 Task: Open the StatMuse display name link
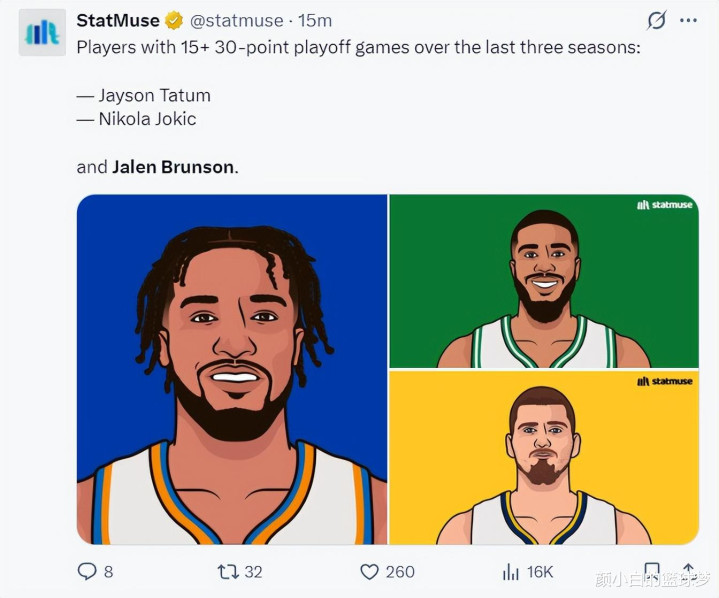click(118, 20)
